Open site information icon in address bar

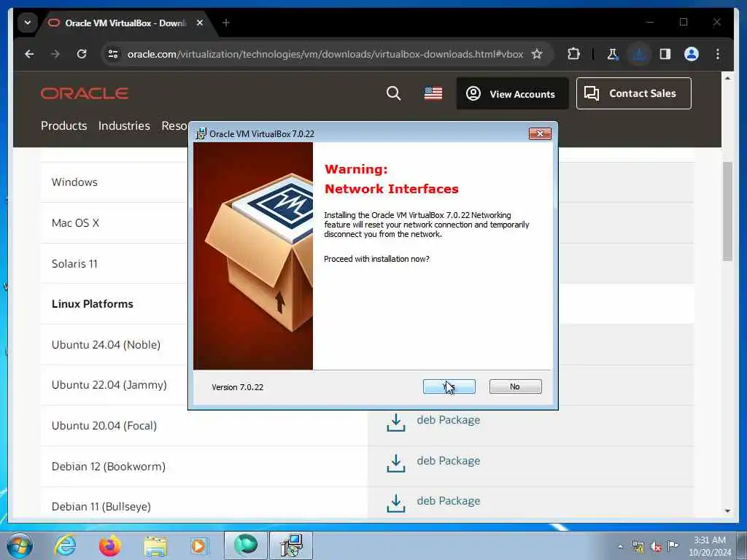click(113, 54)
